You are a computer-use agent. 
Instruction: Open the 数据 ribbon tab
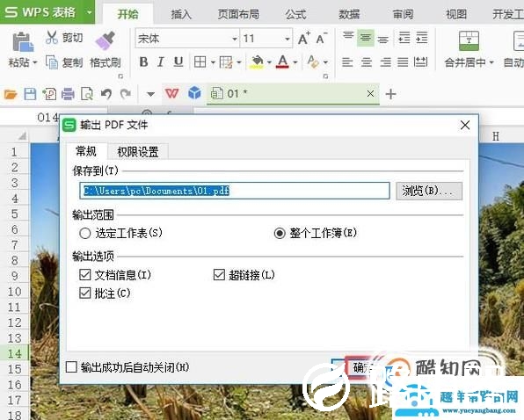(349, 14)
